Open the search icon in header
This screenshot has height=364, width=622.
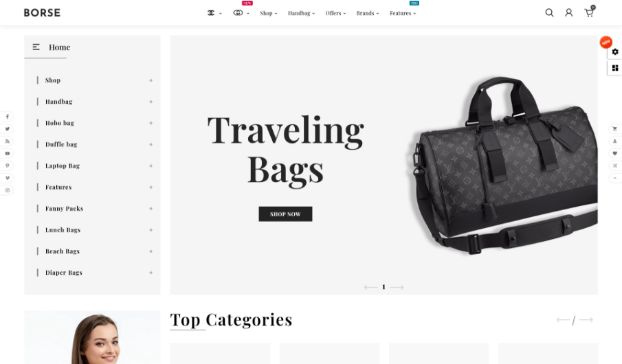click(x=549, y=12)
